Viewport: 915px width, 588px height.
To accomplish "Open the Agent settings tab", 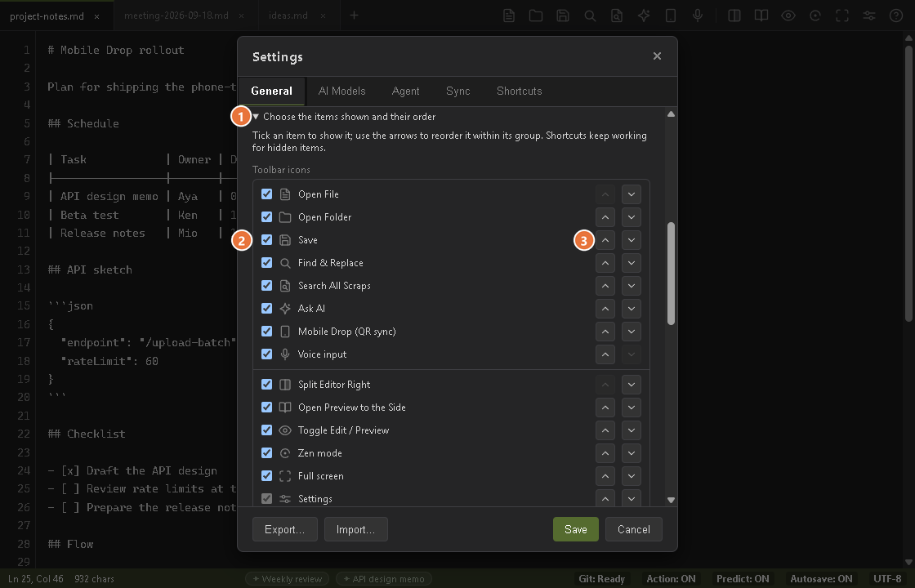I will click(405, 91).
